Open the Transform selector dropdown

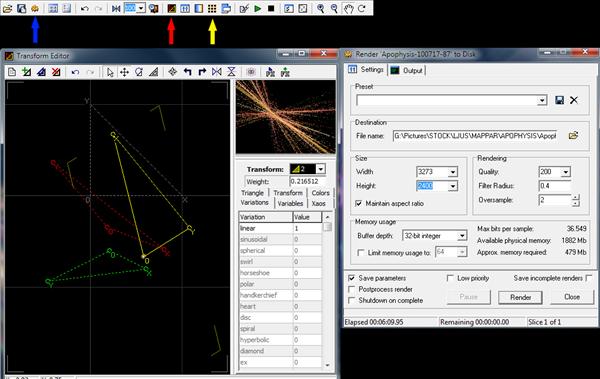[321, 169]
